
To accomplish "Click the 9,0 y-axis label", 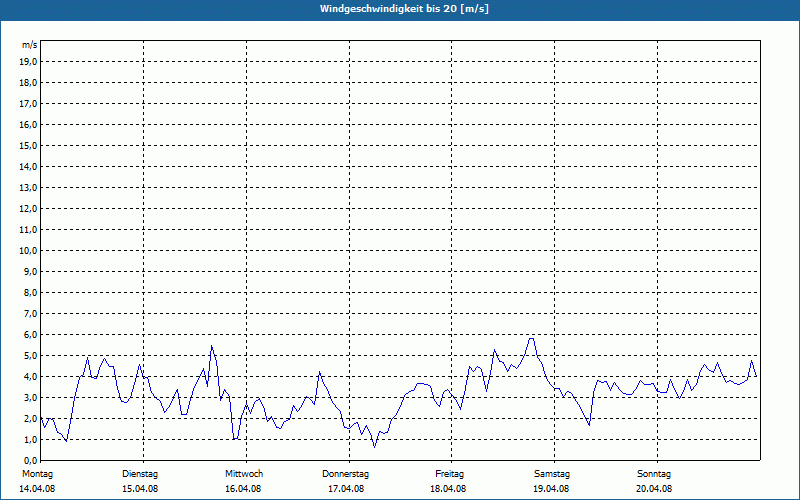I will coord(30,271).
